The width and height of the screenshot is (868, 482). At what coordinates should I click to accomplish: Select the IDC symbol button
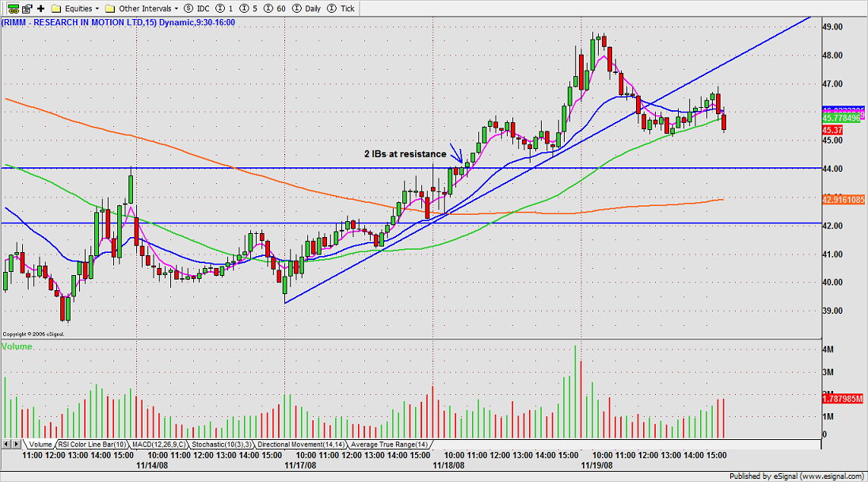point(197,8)
